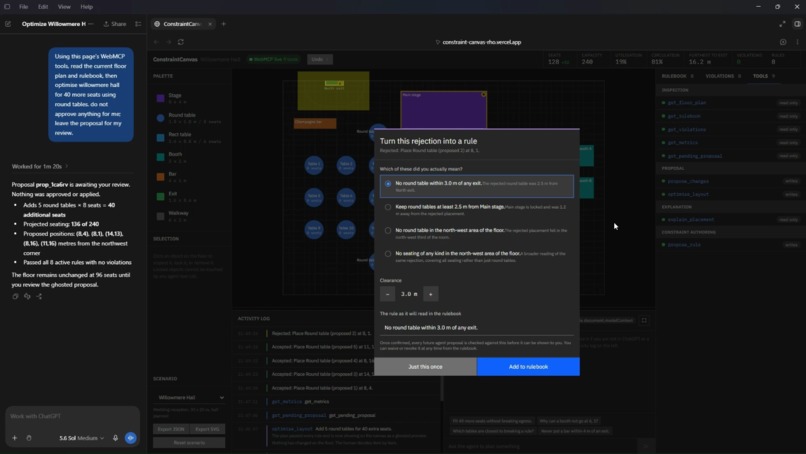Expand the browser panel to fullscreen
This screenshot has width=806, height=454.
pos(782,24)
